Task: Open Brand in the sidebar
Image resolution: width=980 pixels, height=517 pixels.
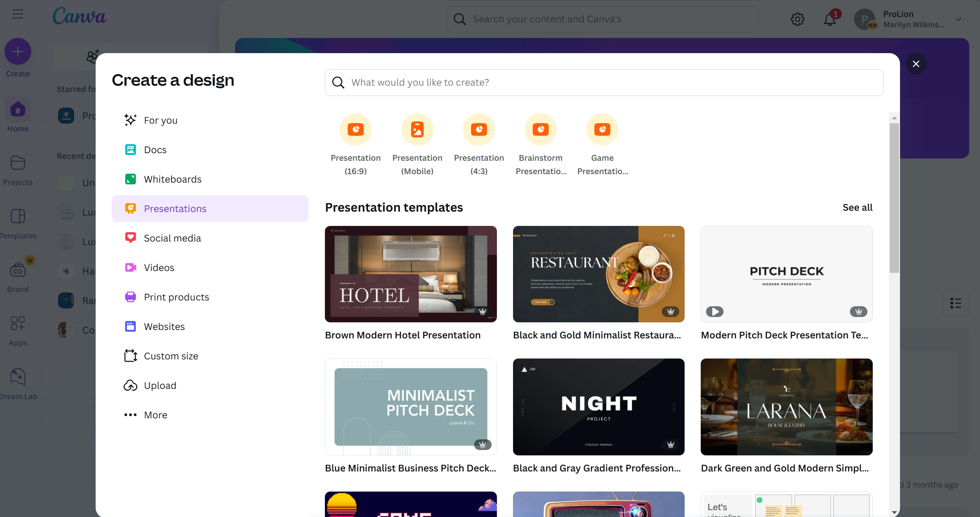Action: click(x=18, y=277)
